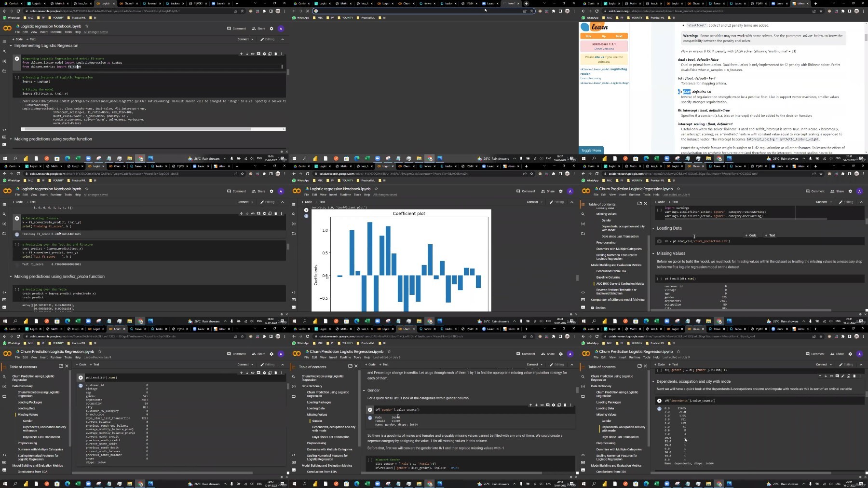Collapse header chevron in Implementing Logistic Regression window
This screenshot has height=488, width=868.
(x=283, y=39)
